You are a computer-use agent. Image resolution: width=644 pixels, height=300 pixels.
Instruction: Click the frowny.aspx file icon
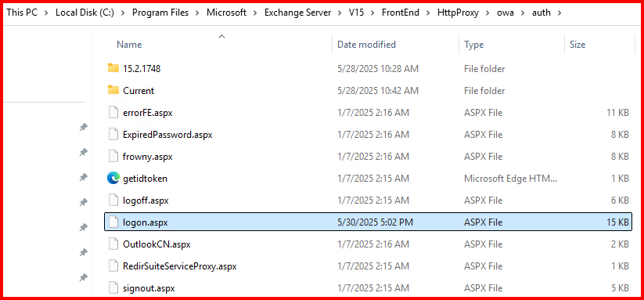[x=113, y=156]
